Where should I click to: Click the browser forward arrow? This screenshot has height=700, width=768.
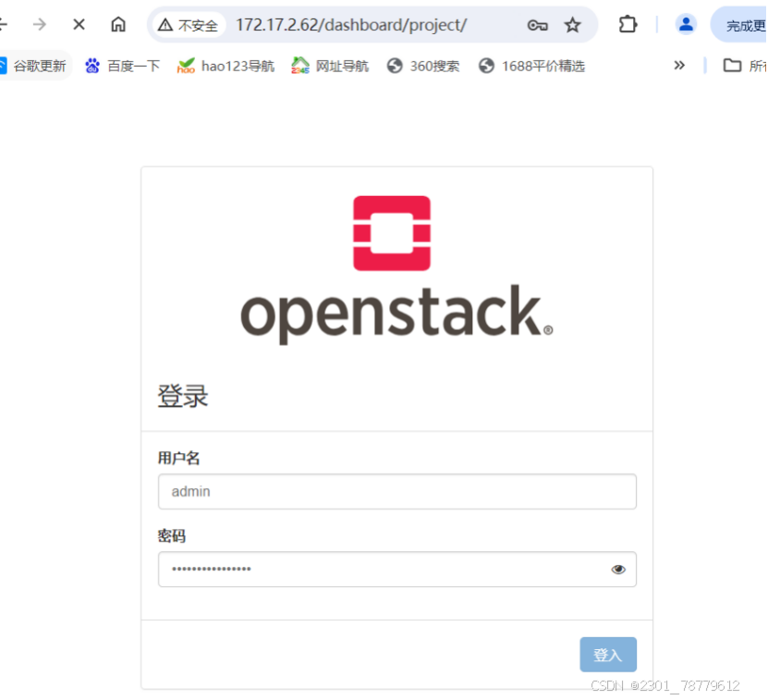(39, 24)
